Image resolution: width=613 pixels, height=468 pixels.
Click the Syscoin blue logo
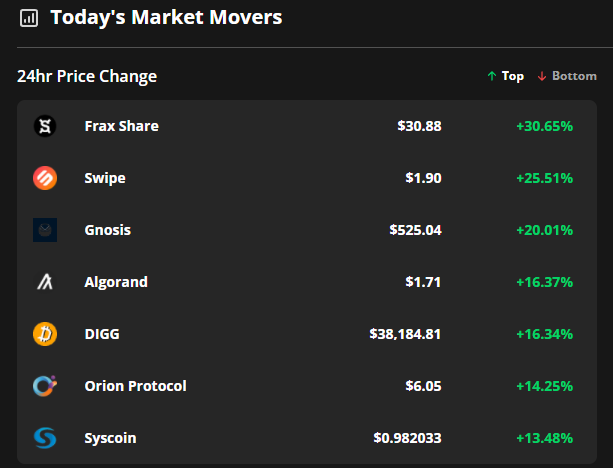pyautogui.click(x=45, y=438)
